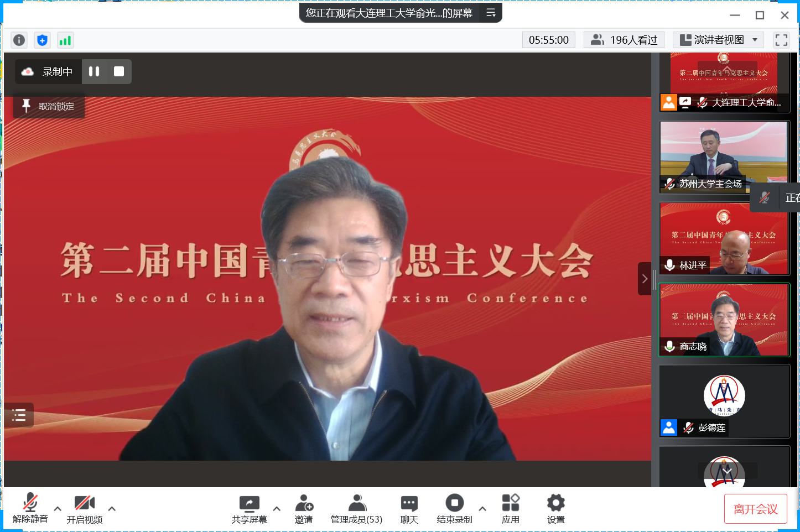This screenshot has height=532, width=800.
Task: Open the meeting info icon
Action: 19,40
